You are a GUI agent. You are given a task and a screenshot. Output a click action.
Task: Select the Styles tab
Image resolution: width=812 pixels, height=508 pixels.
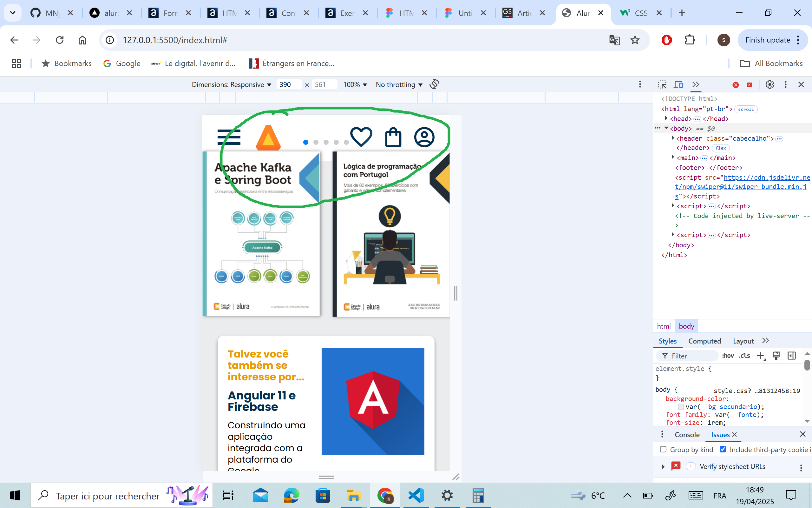(x=667, y=341)
